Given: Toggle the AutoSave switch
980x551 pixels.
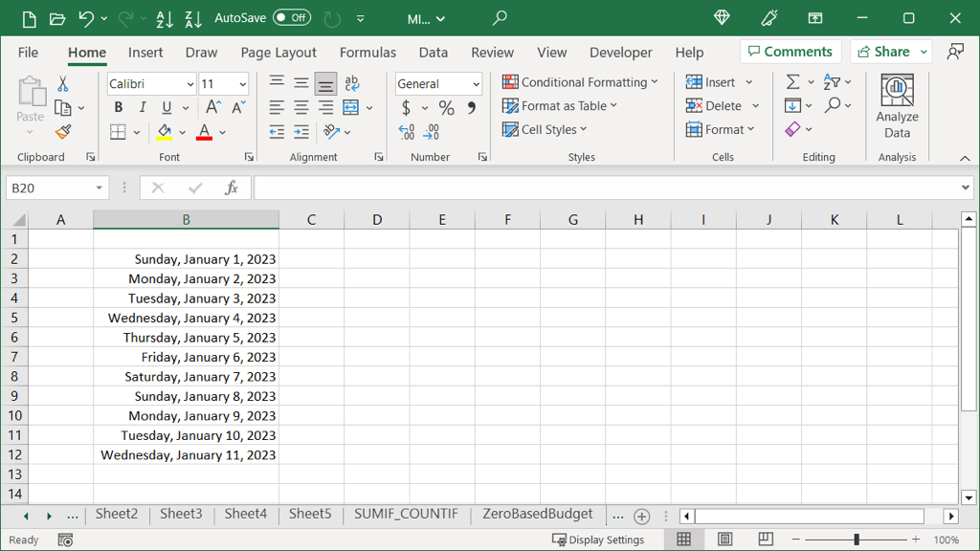Looking at the screenshot, I should click(x=291, y=18).
